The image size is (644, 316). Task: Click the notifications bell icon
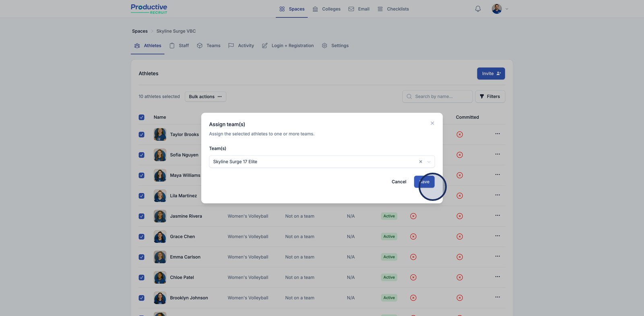[478, 9]
